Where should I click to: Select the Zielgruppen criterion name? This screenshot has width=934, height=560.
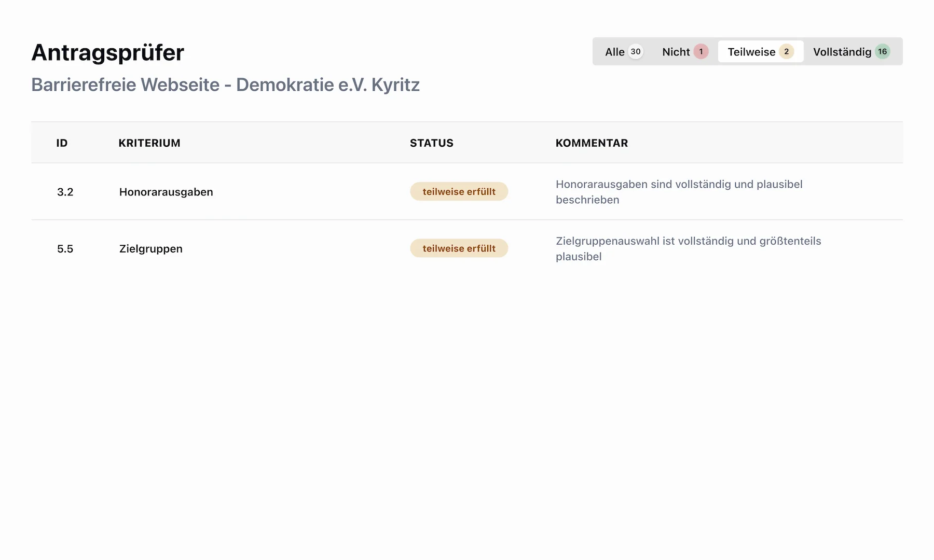pos(151,249)
